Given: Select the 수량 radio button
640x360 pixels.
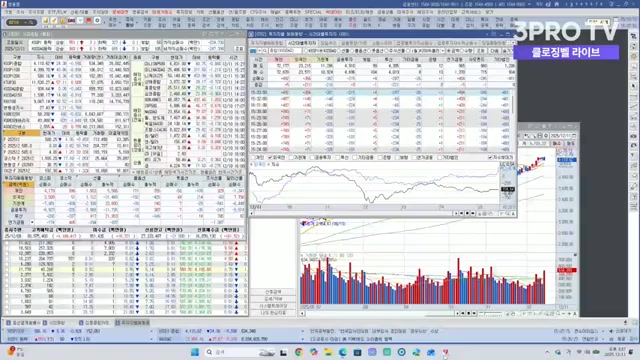Looking at the screenshot, I should [462, 51].
